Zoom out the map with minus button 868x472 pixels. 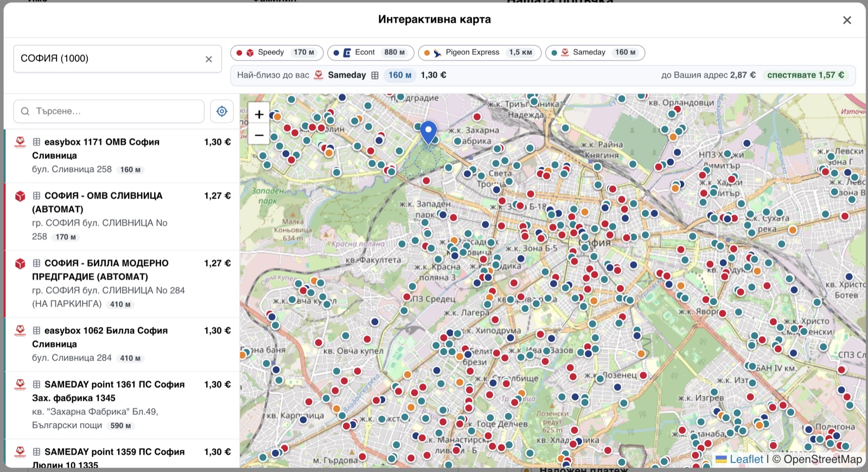(259, 135)
